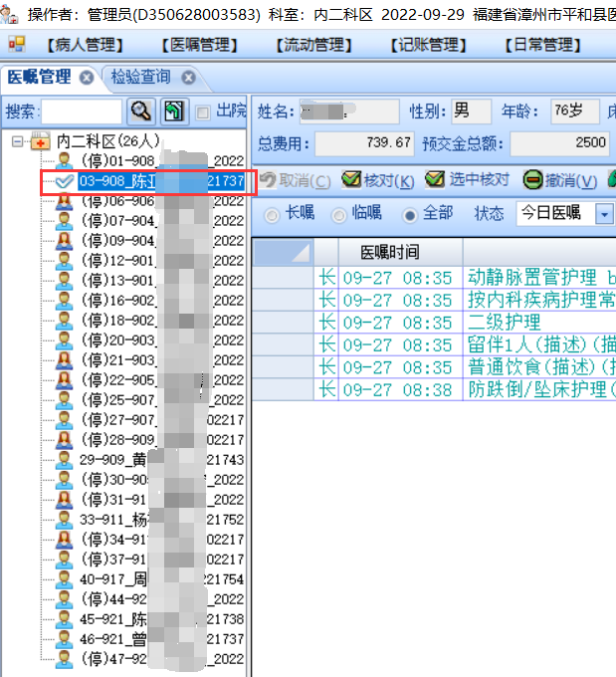
Task: Click the green refresh/return icon button
Action: coord(174,112)
